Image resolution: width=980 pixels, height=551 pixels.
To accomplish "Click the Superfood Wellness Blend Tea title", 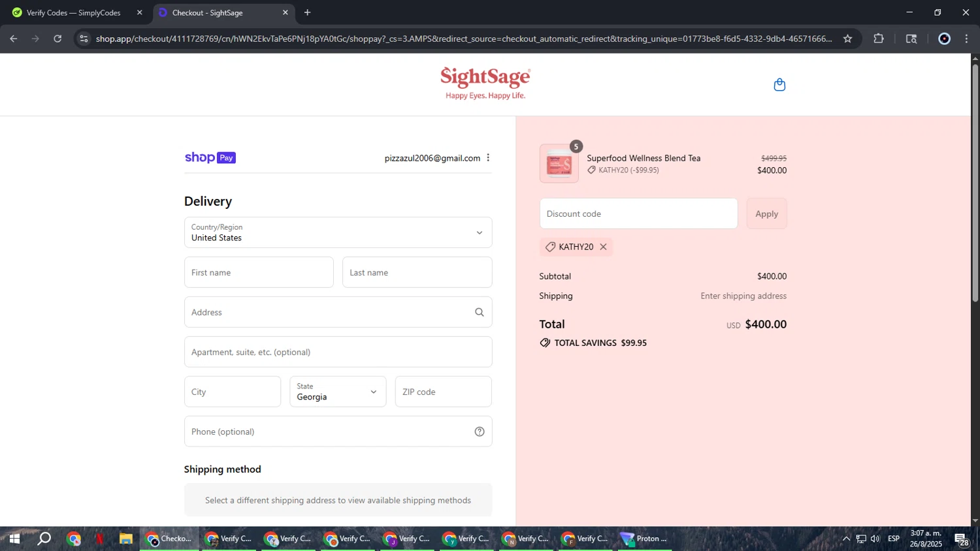I will coord(644,158).
